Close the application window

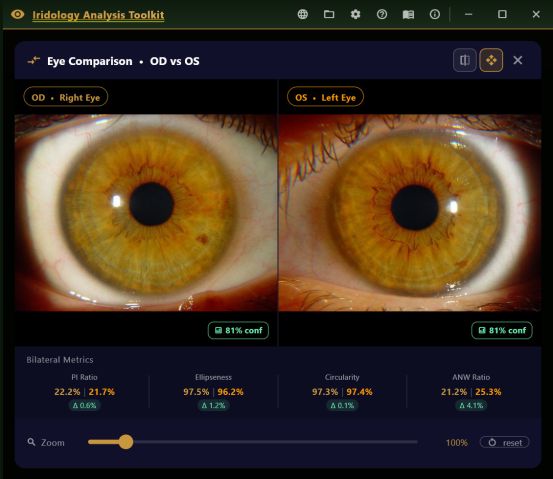tap(536, 14)
